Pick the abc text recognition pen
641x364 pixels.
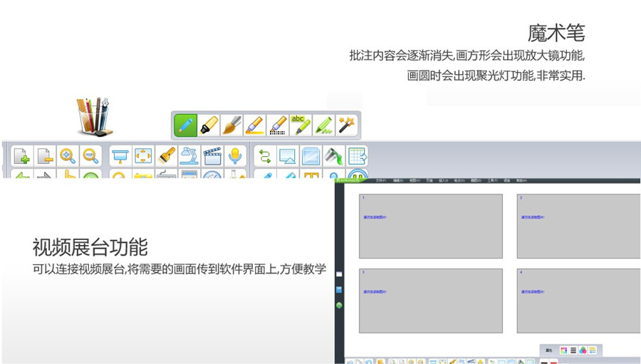tap(300, 125)
